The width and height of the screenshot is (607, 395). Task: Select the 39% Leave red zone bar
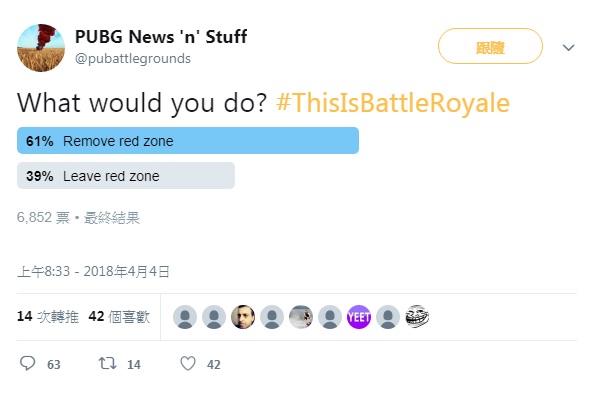[x=126, y=175]
